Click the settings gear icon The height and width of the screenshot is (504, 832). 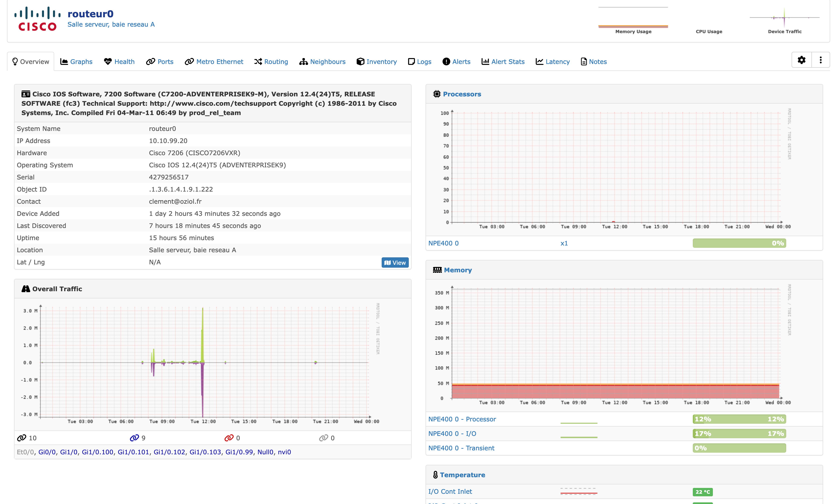tap(801, 60)
